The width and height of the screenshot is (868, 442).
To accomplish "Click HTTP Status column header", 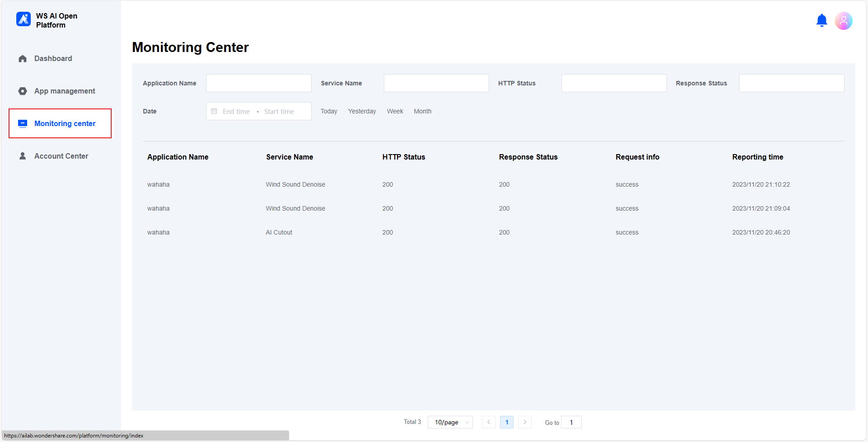I will (404, 157).
